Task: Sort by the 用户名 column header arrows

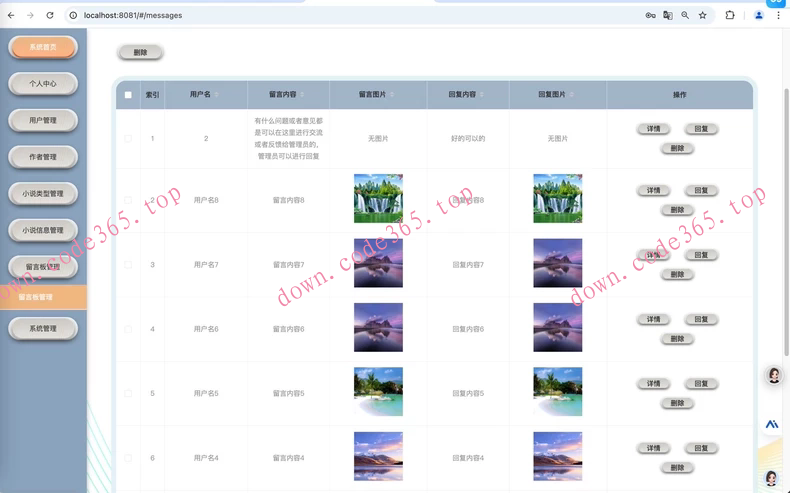Action: click(x=217, y=95)
